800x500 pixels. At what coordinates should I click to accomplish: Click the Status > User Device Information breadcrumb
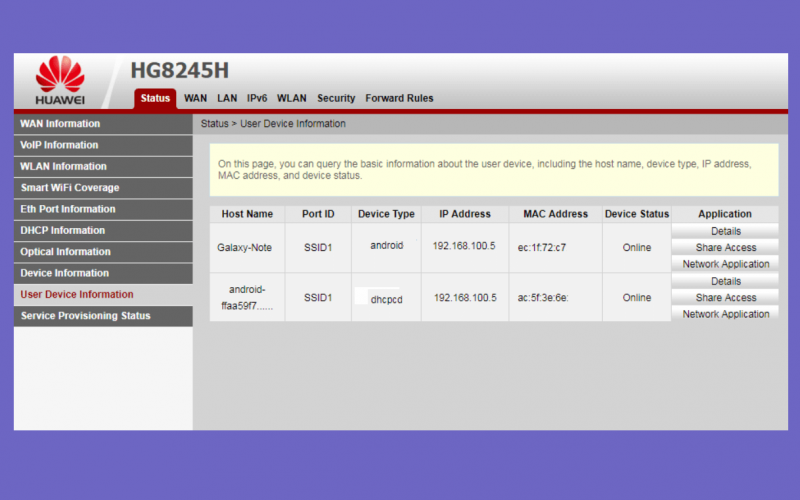pos(273,124)
